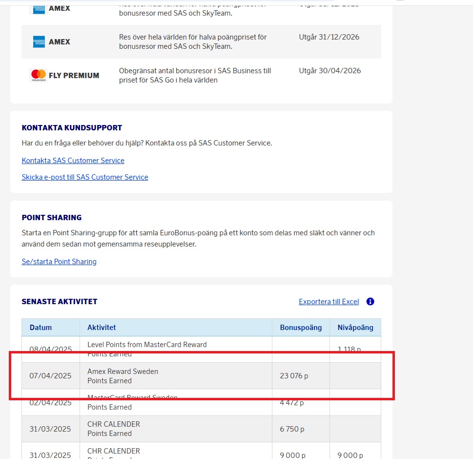Export activity via Exportera till Excel

[329, 302]
